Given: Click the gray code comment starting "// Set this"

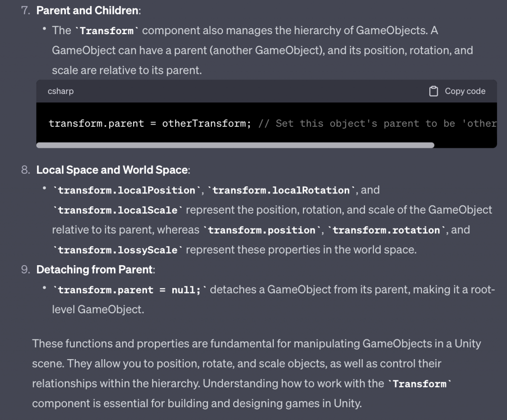Looking at the screenshot, I should click(x=377, y=123).
